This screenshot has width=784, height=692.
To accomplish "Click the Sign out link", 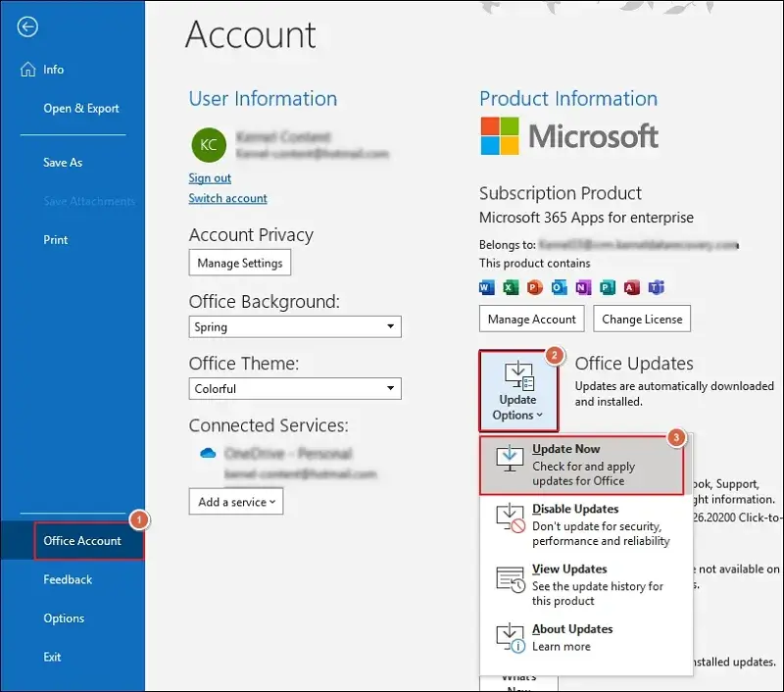I will [210, 178].
